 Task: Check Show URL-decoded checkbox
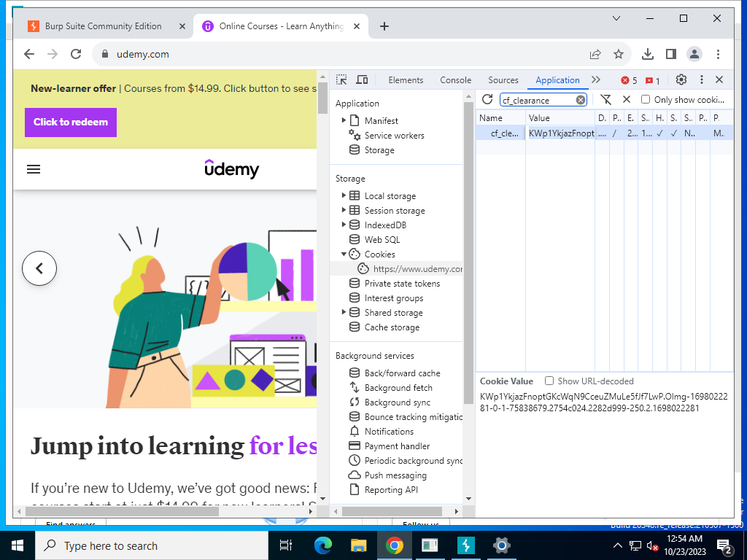point(549,381)
